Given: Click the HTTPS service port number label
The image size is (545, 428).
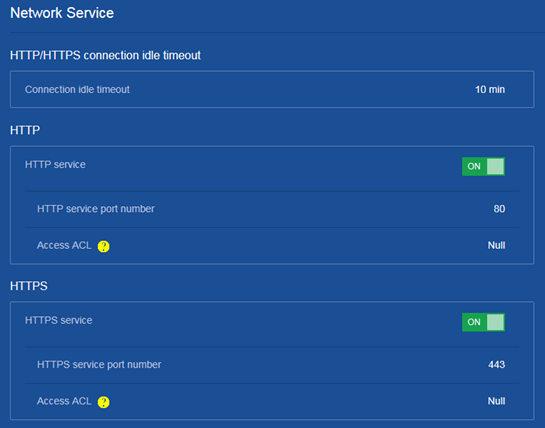Looking at the screenshot, I should 99,365.
